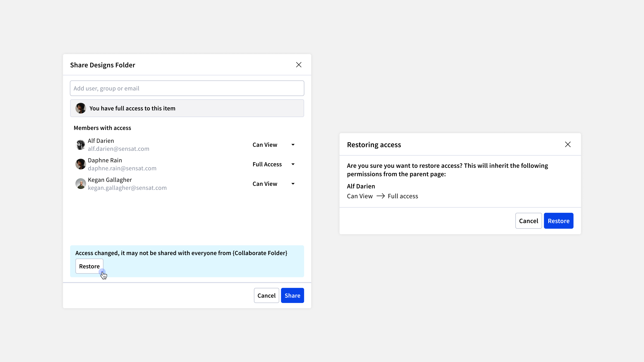The height and width of the screenshot is (362, 644).
Task: Click Daphne Rain's avatar in members list
Action: pos(80,164)
